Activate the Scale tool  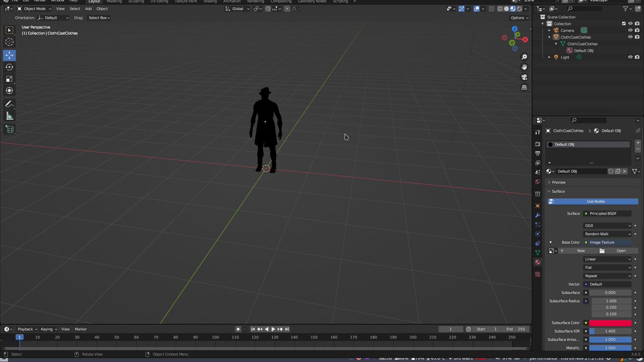9,79
